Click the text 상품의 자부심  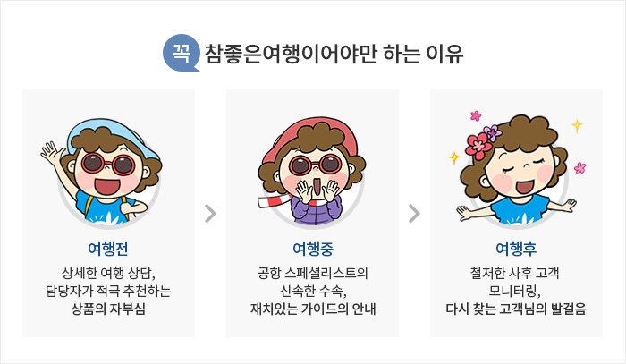coord(108,309)
